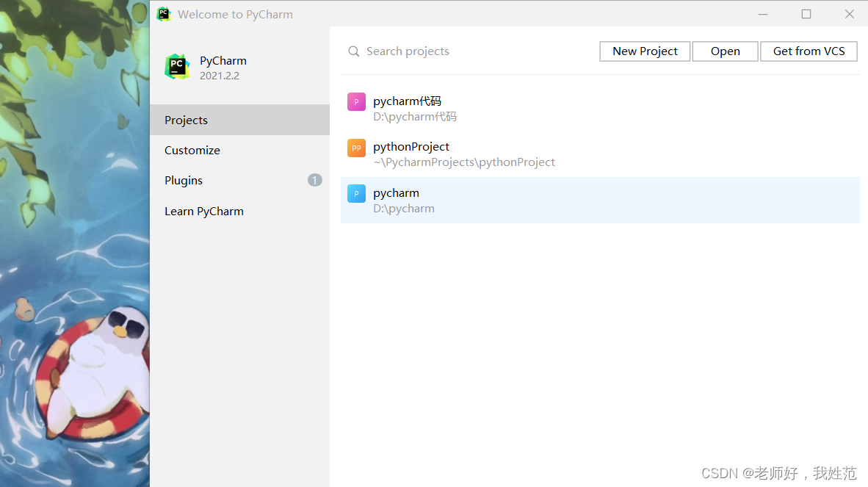This screenshot has width=868, height=487.
Task: Click the PyCharm logo in the title bar
Action: 164,14
